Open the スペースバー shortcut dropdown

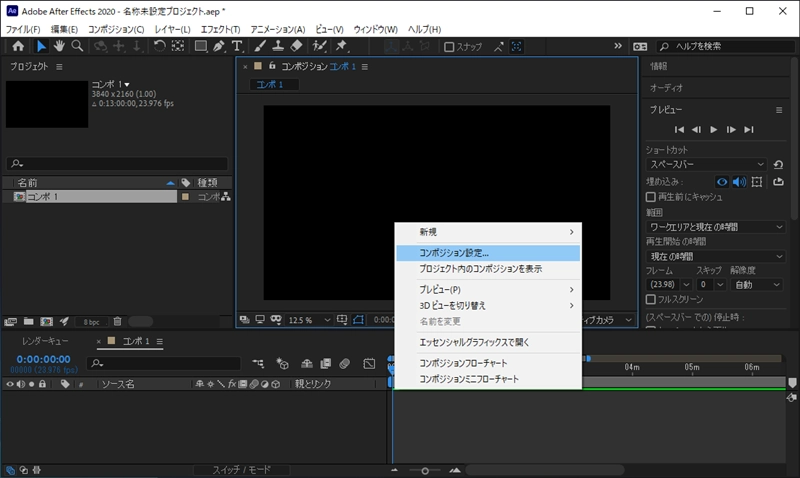tap(705, 164)
